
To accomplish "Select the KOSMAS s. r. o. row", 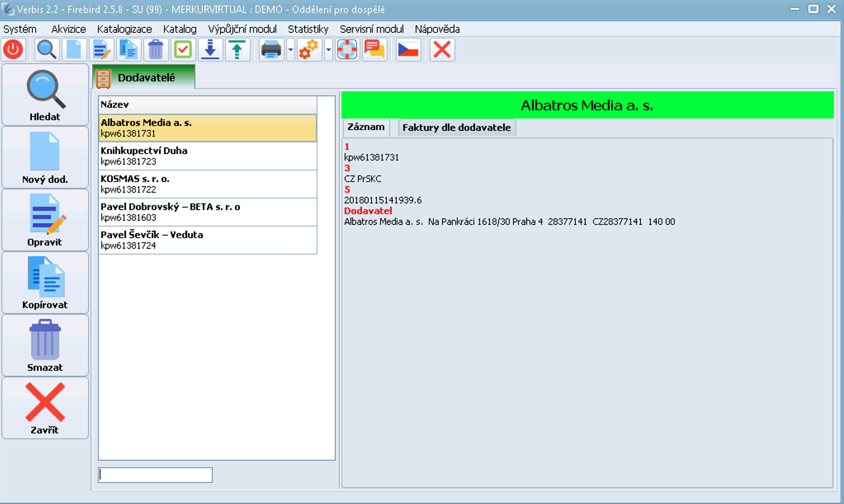I will pyautogui.click(x=208, y=184).
